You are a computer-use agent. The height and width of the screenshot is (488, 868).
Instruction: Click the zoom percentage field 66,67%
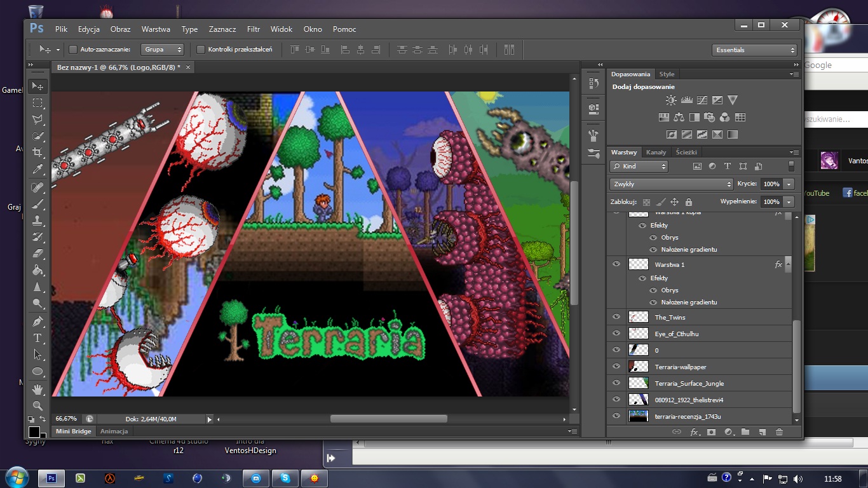66,419
